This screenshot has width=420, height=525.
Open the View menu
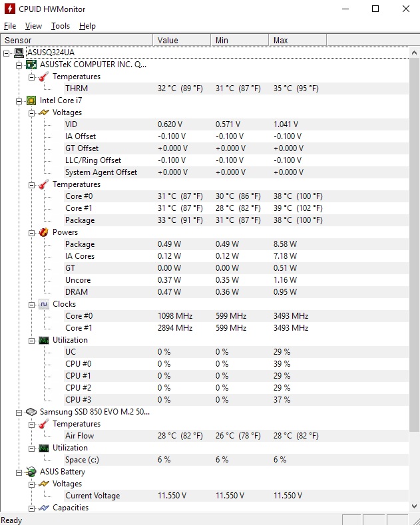(33, 26)
